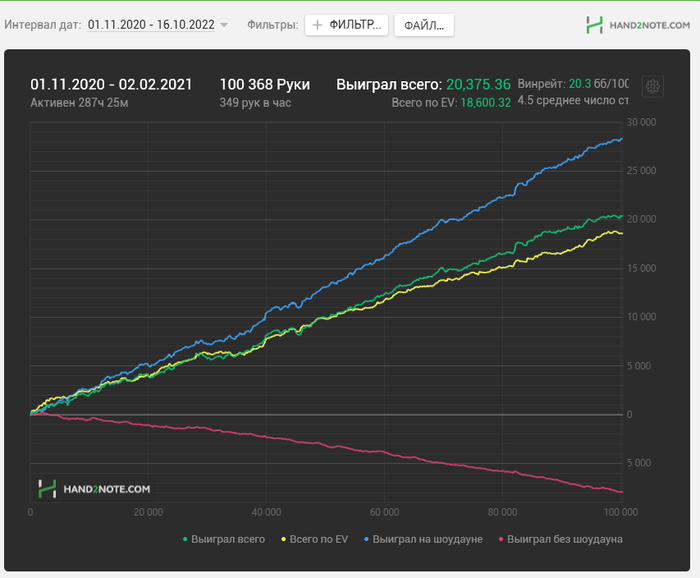The image size is (700, 578).
Task: Click the 4.5 среднее число text
Action: [573, 100]
